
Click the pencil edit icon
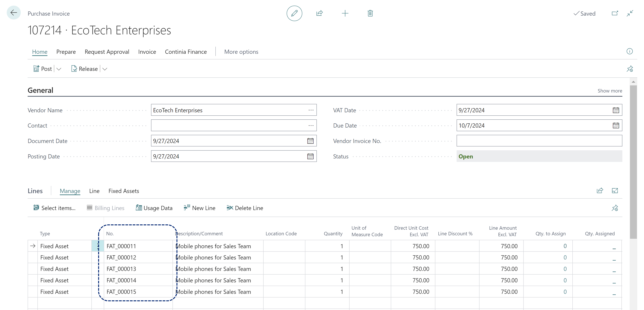tap(294, 13)
